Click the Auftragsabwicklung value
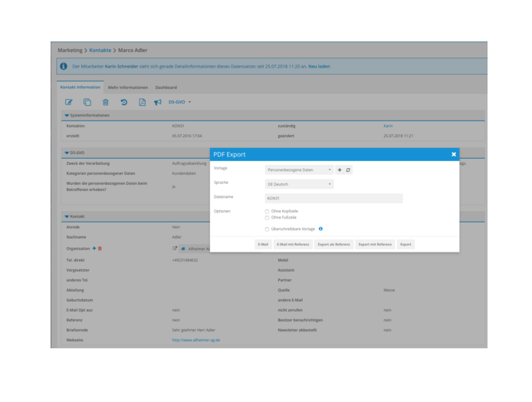Image resolution: width=532 pixels, height=402 pixels. click(x=189, y=163)
